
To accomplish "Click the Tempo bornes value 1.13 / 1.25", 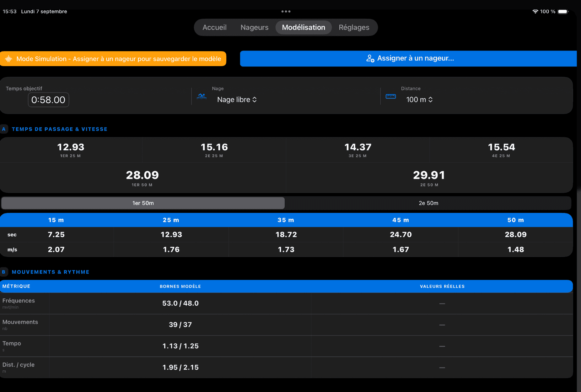I will [x=181, y=346].
